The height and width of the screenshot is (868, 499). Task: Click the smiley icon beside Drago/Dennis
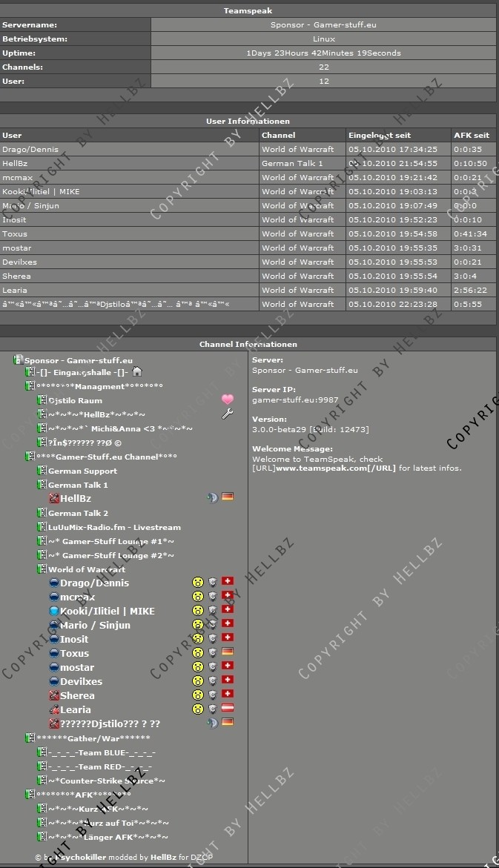tap(198, 583)
